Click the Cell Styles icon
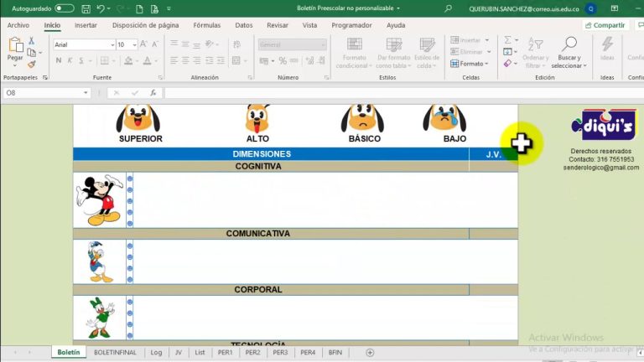Screen dimensions: 644x362 coord(427,44)
